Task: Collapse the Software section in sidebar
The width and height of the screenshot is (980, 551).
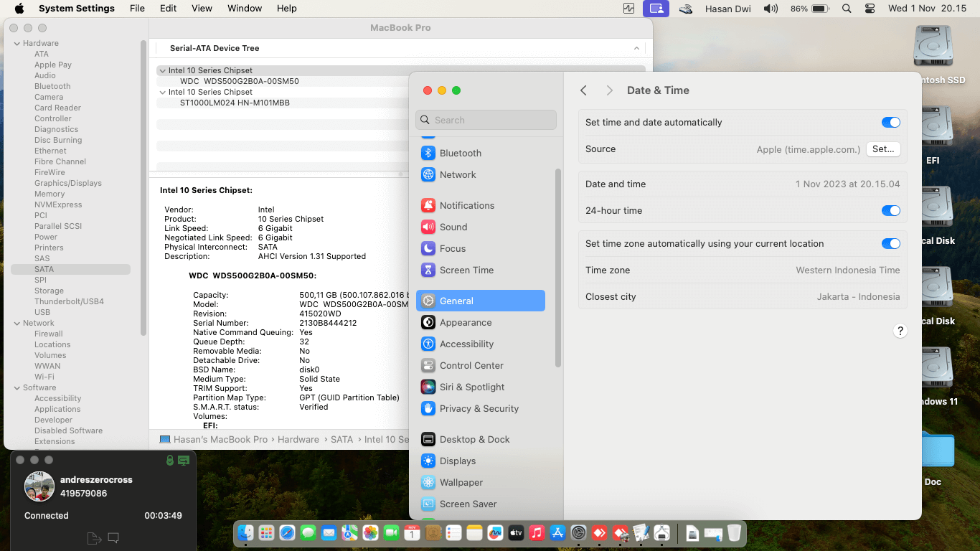Action: (x=17, y=387)
